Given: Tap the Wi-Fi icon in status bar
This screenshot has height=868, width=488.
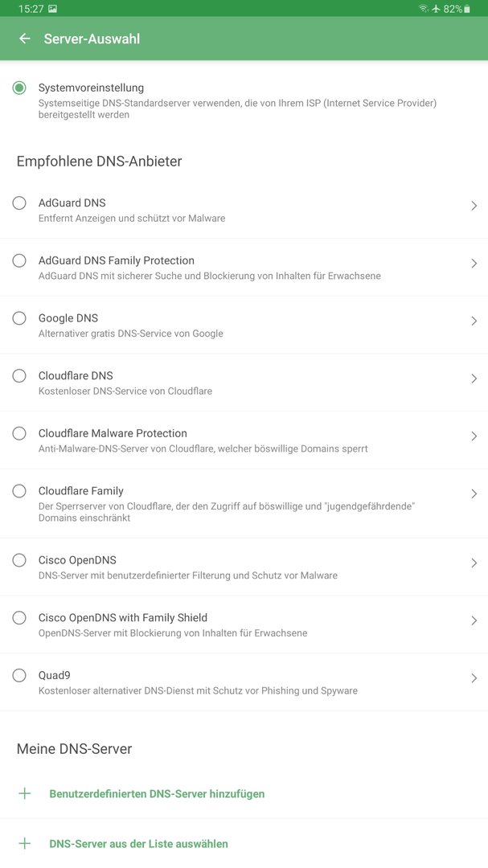Looking at the screenshot, I should pyautogui.click(x=423, y=8).
